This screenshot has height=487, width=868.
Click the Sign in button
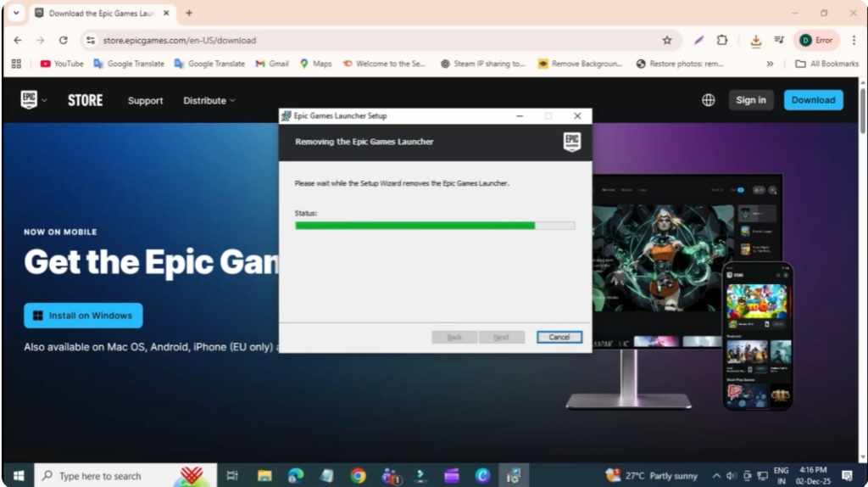click(x=751, y=100)
